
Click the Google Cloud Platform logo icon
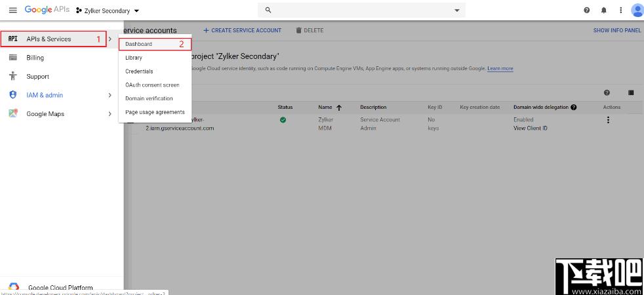(x=14, y=287)
